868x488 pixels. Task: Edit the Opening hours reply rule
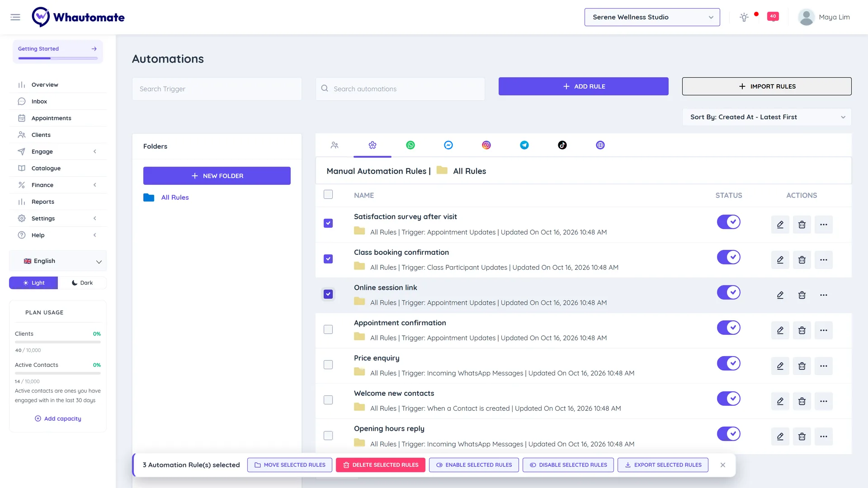tap(780, 436)
